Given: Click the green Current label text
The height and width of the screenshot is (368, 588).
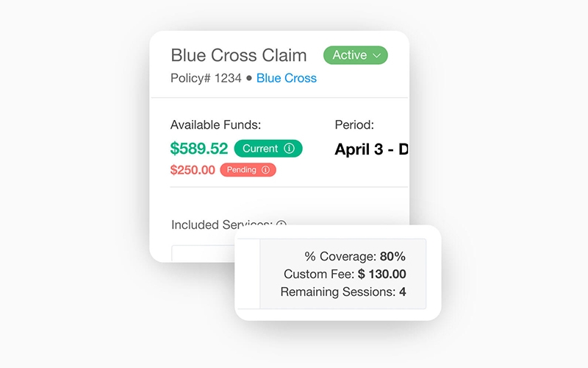Looking at the screenshot, I should click(x=260, y=149).
